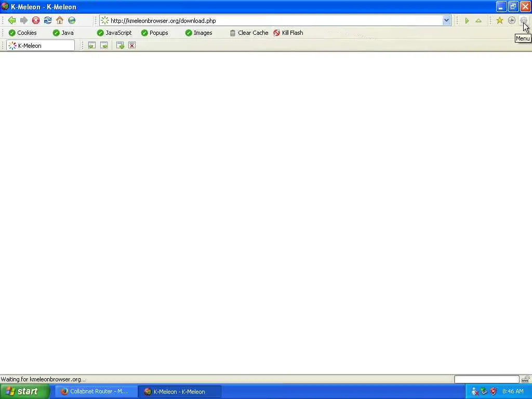Switch to next tab icon

tap(104, 46)
